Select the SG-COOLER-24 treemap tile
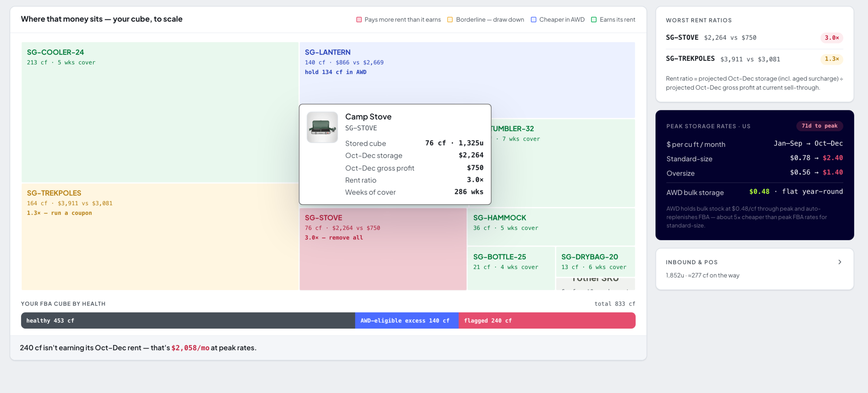868x393 pixels. 160,112
